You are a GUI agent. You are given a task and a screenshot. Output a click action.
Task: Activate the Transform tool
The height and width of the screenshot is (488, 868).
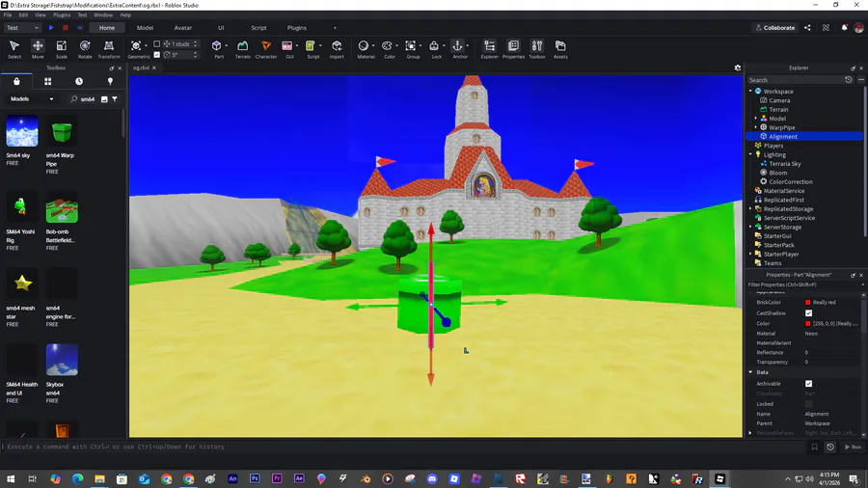point(109,48)
